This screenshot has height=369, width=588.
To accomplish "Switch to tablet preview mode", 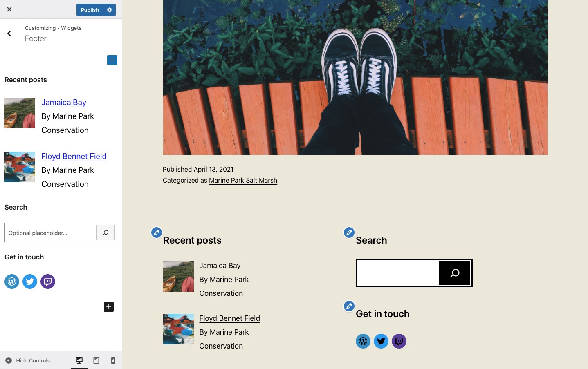I will [96, 360].
